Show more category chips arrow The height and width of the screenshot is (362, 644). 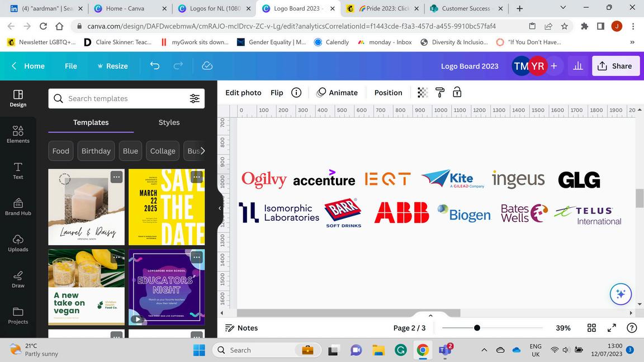point(202,151)
